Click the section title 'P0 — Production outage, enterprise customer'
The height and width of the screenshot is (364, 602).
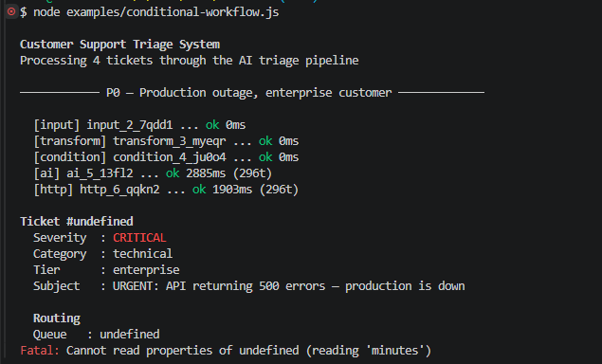(x=248, y=93)
